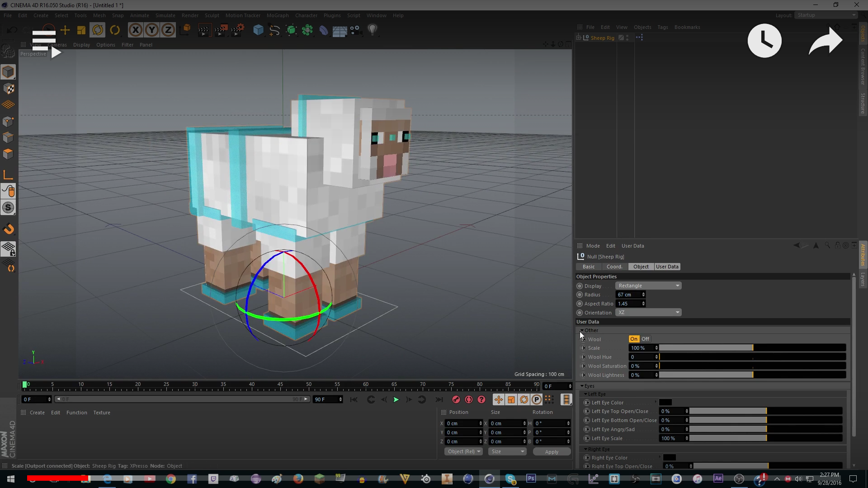Click the purple Bend deformer icon
The image size is (868, 488).
pyautogui.click(x=324, y=30)
